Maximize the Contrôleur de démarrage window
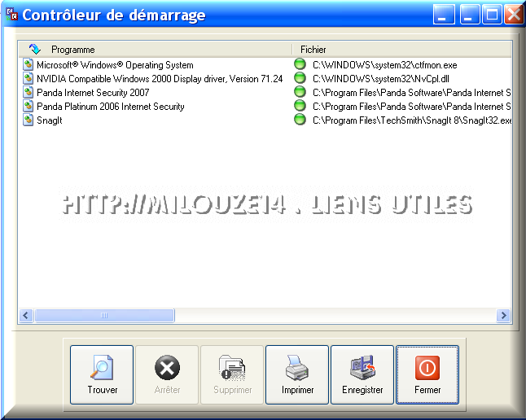The height and width of the screenshot is (420, 526). tap(492, 14)
